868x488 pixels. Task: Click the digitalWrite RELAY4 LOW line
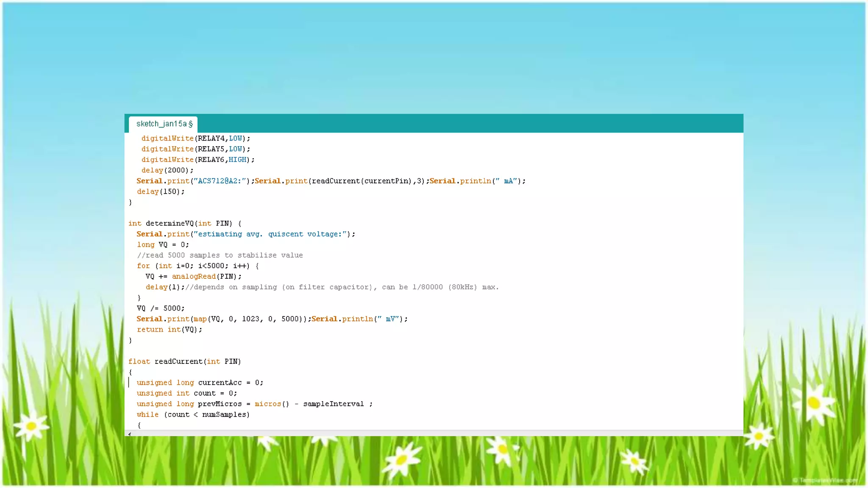point(195,139)
